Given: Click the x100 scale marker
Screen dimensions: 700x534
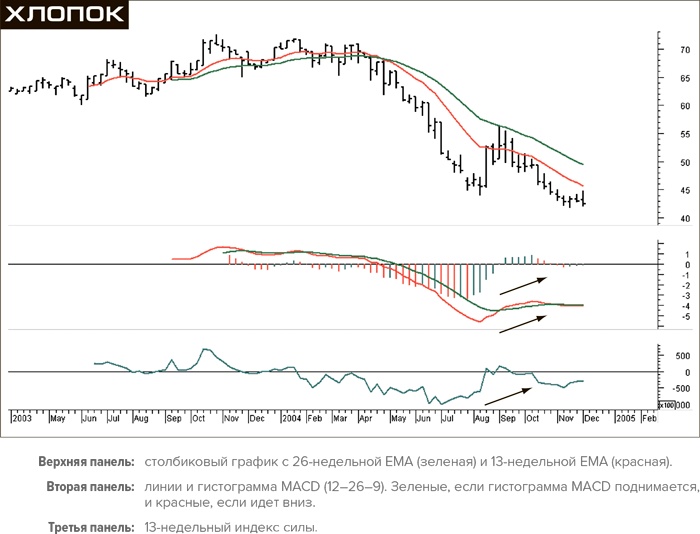Looking at the screenshot, I should 664,406.
